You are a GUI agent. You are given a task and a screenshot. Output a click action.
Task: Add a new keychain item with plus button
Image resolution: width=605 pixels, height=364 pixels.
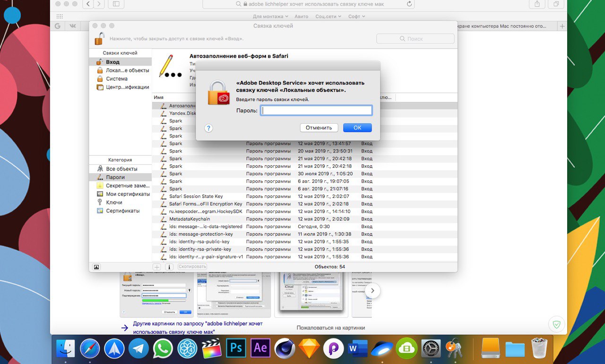(x=157, y=267)
